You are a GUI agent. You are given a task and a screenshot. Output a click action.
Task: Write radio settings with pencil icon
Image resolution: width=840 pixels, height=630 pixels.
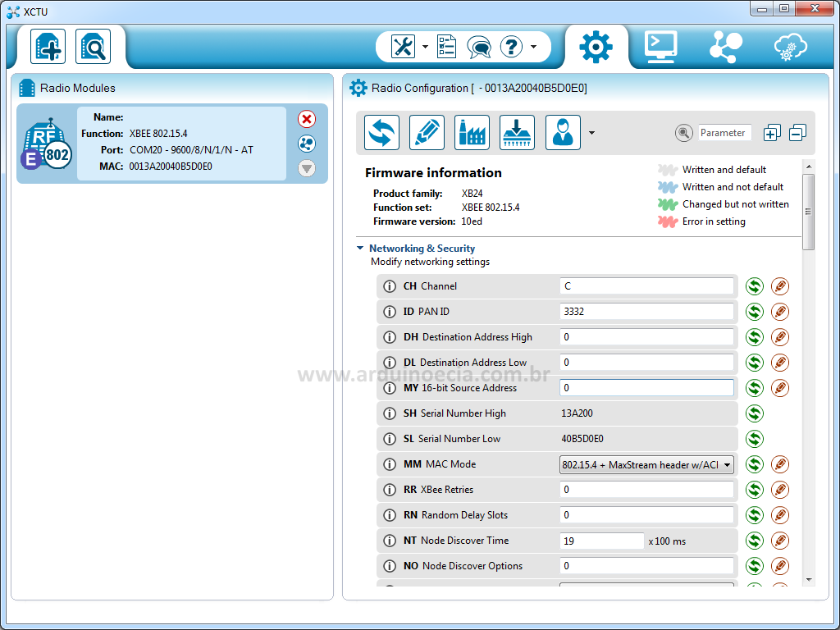pos(427,132)
